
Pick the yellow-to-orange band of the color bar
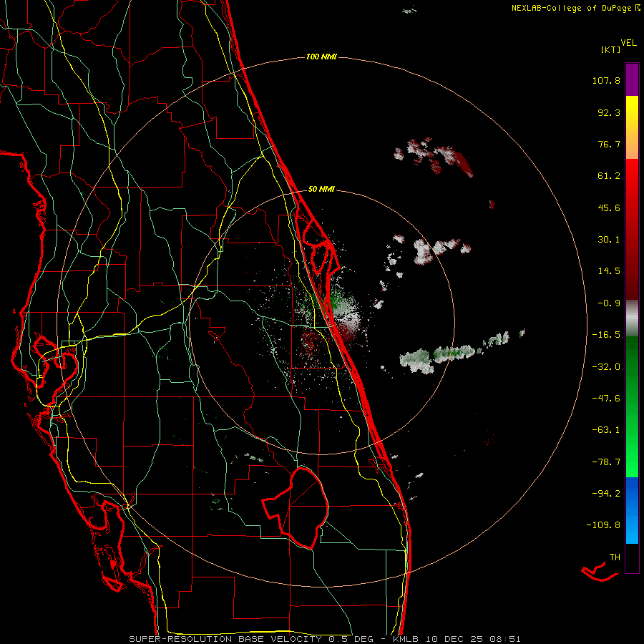[632, 127]
